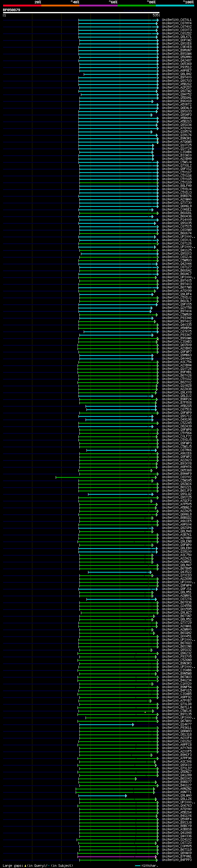The width and height of the screenshot is (197, 868).
Task: Select the UniRef100_A5B2G2 label
Action: click(176, 84)
